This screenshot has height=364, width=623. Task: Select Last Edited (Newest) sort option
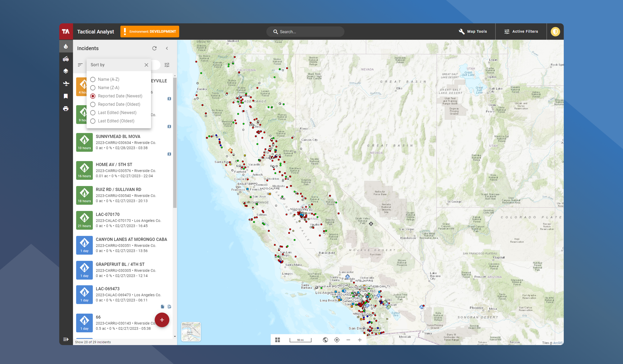coord(93,113)
